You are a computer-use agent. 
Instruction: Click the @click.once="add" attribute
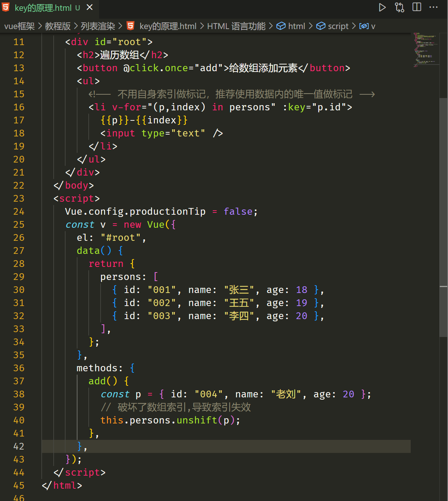coord(173,68)
